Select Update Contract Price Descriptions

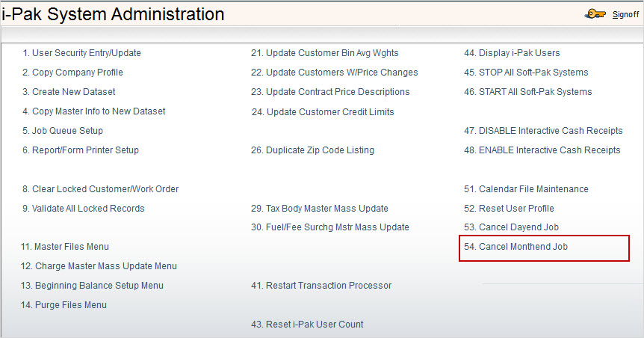[331, 92]
